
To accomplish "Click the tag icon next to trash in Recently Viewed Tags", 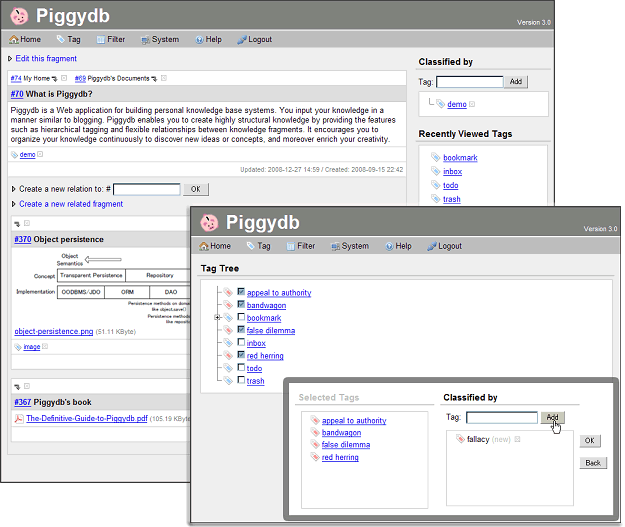I will point(436,199).
